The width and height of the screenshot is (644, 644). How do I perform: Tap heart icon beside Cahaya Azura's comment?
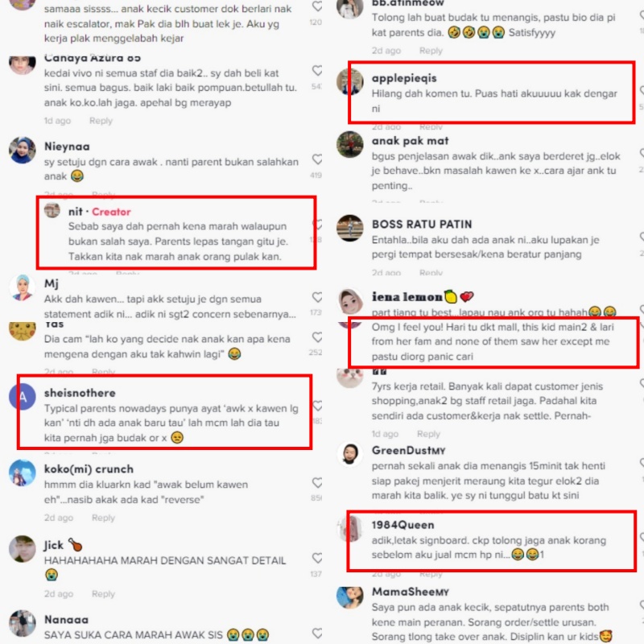tap(317, 70)
